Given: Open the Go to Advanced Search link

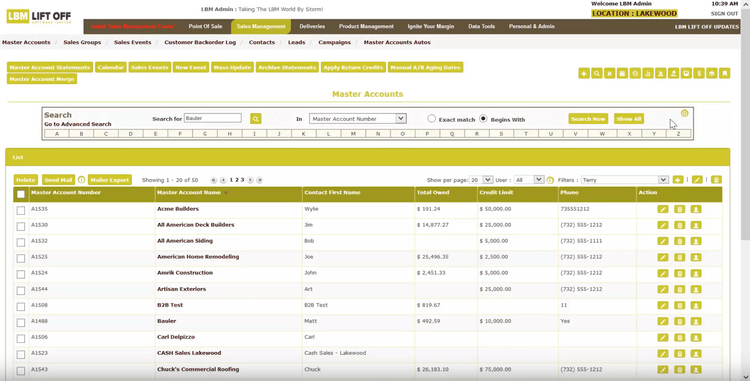Looking at the screenshot, I should pyautogui.click(x=77, y=124).
